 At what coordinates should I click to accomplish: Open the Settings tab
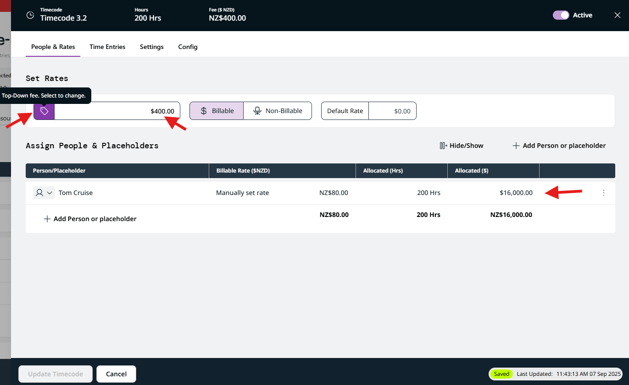coord(152,47)
